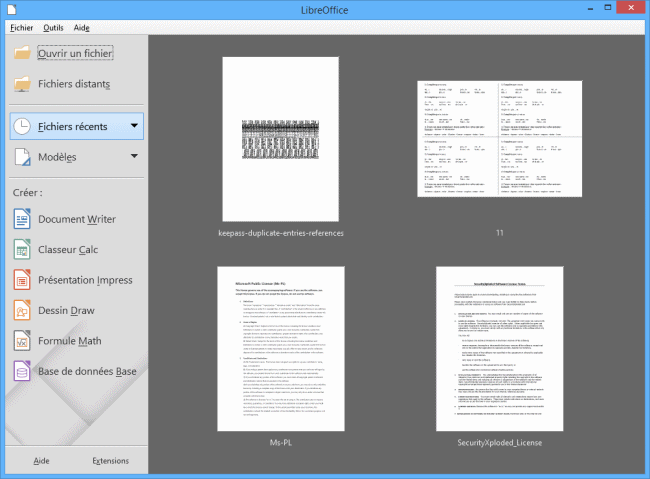Expand the Modèles dropdown arrow

coord(134,156)
